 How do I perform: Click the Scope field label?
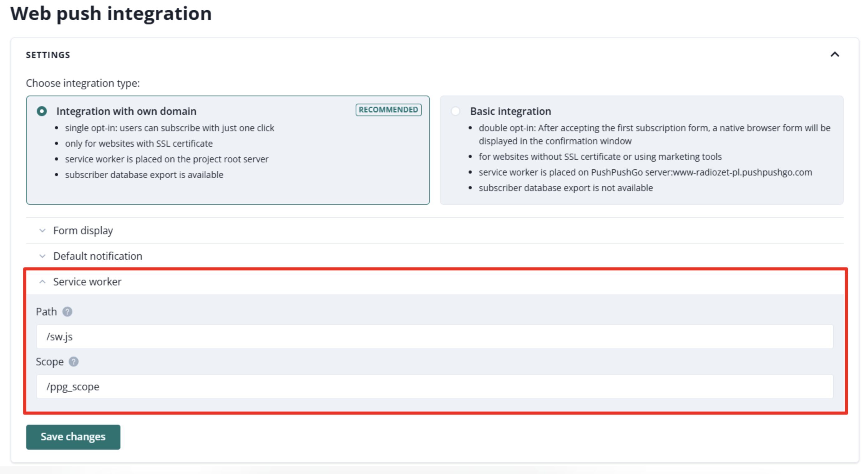point(50,361)
